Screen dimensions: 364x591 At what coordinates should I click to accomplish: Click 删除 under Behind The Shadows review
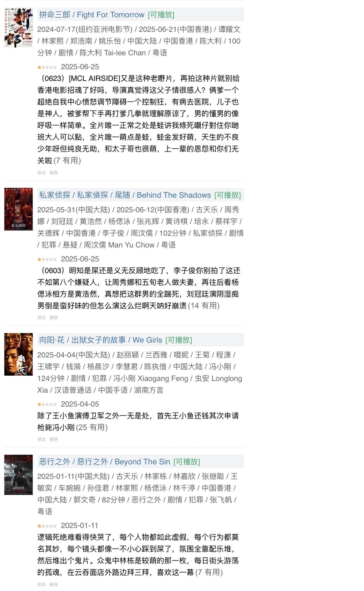click(53, 318)
